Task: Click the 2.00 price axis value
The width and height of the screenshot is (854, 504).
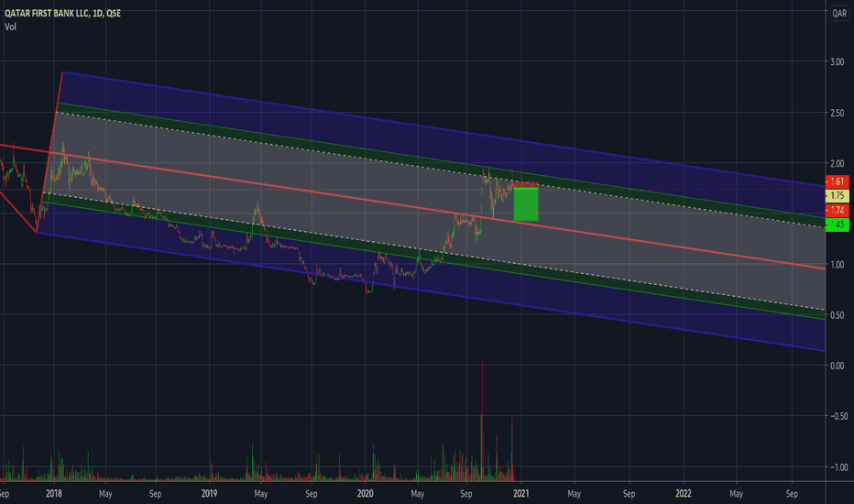Action: 838,163
